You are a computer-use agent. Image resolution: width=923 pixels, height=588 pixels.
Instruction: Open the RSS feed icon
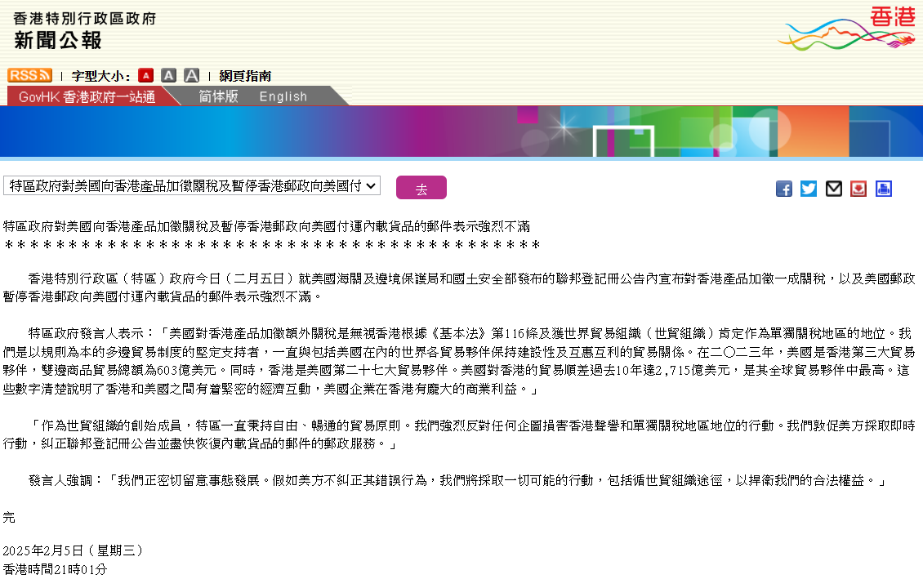click(29, 75)
